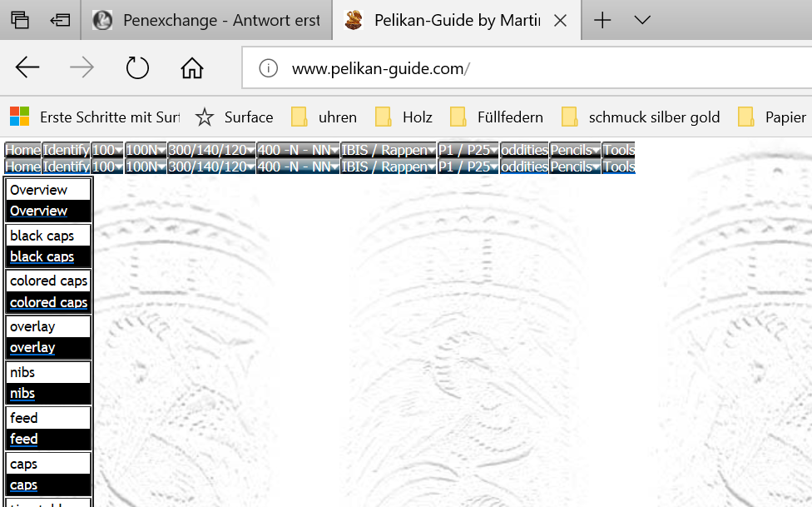Click the white colored caps sidebar entry

[x=48, y=281]
